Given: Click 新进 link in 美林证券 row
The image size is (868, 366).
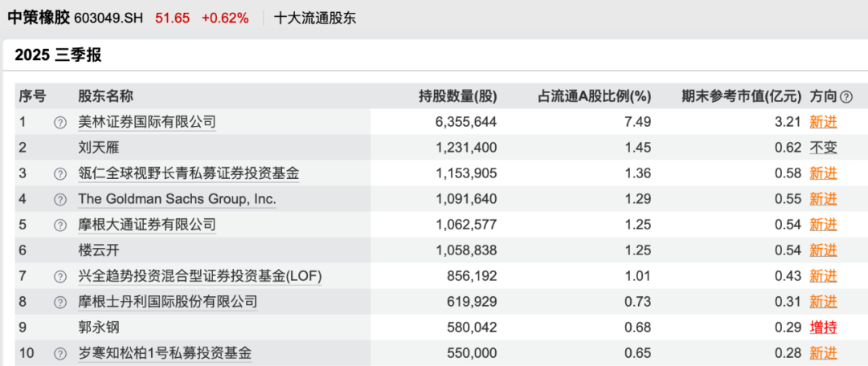Looking at the screenshot, I should tap(823, 122).
